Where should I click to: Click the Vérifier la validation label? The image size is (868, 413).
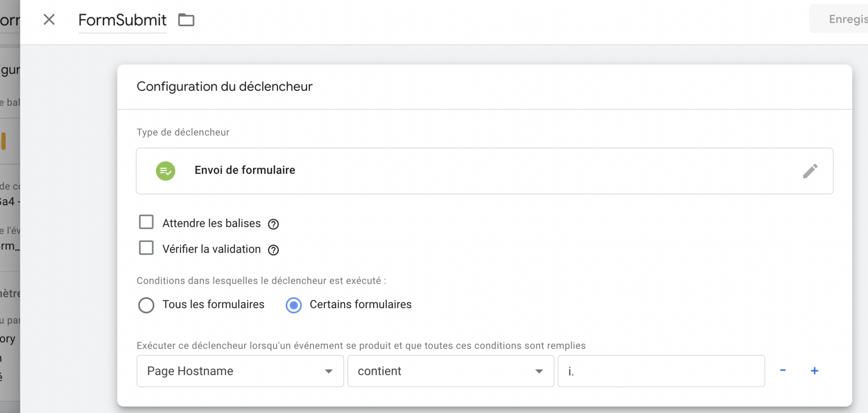coord(211,249)
